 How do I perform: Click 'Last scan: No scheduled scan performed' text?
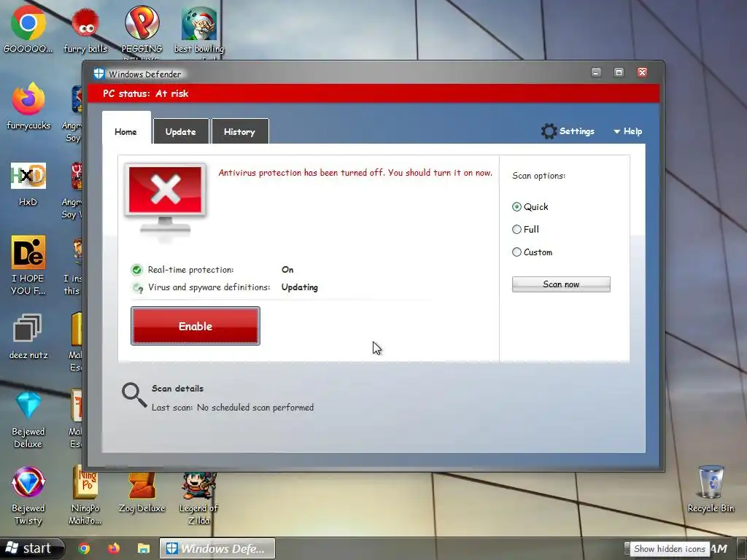pyautogui.click(x=233, y=408)
